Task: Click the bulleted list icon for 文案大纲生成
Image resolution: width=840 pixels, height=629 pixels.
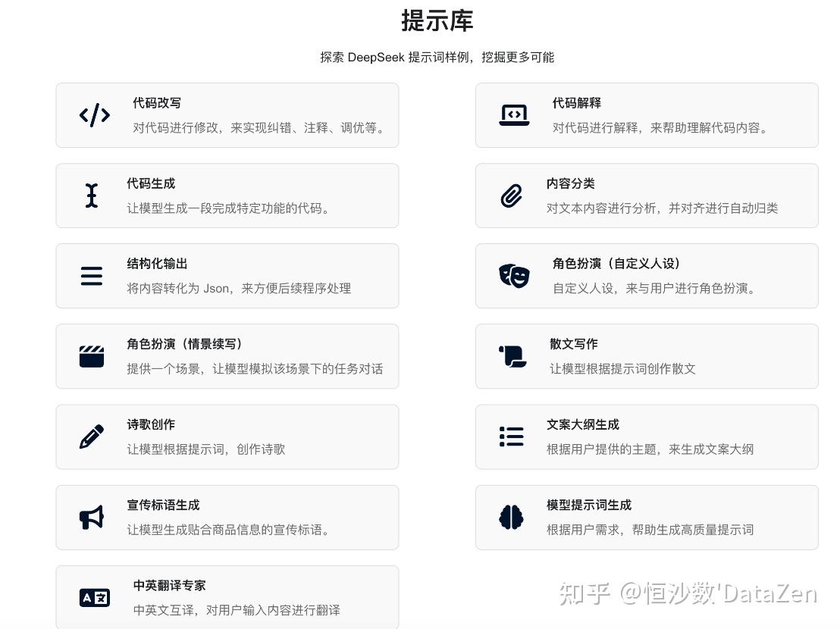Action: tap(511, 437)
